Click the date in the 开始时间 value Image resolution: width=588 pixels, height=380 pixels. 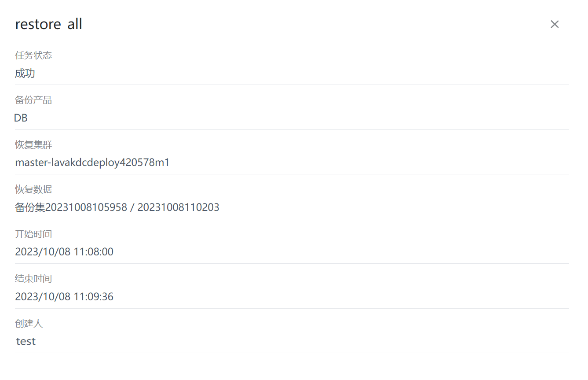click(43, 252)
